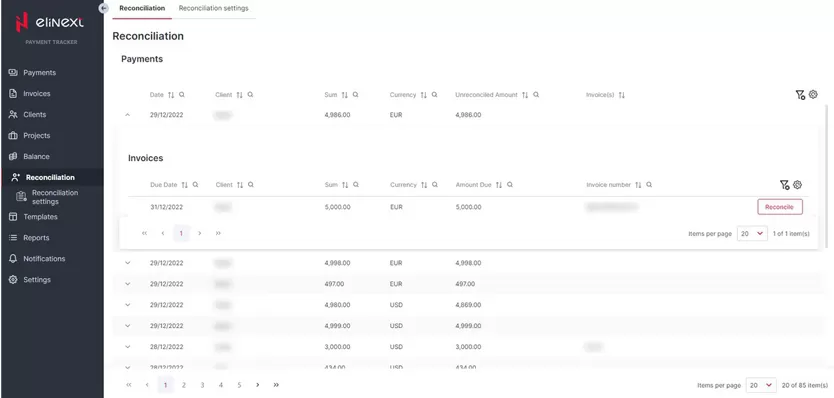
Task: Search the Unreconciled Amount column in Payments
Action: pos(536,95)
